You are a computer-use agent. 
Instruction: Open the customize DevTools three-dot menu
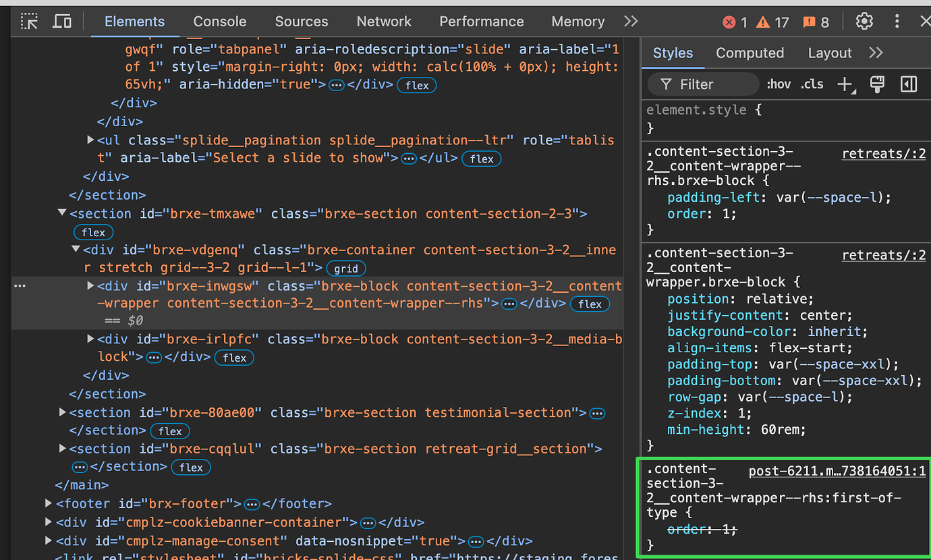click(x=897, y=21)
